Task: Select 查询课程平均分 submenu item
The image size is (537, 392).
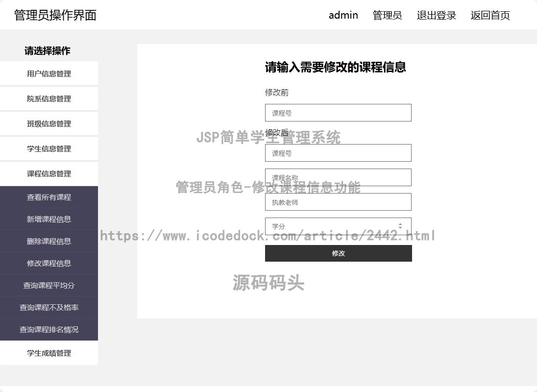Action: 49,285
